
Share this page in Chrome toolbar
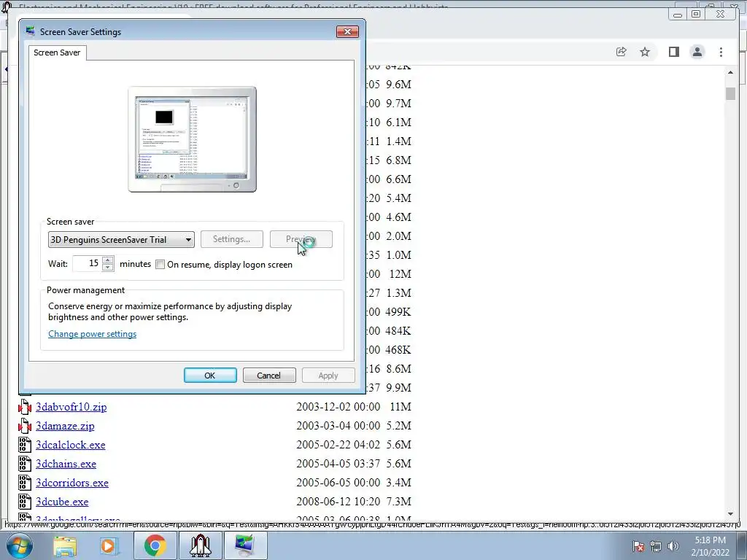point(622,52)
